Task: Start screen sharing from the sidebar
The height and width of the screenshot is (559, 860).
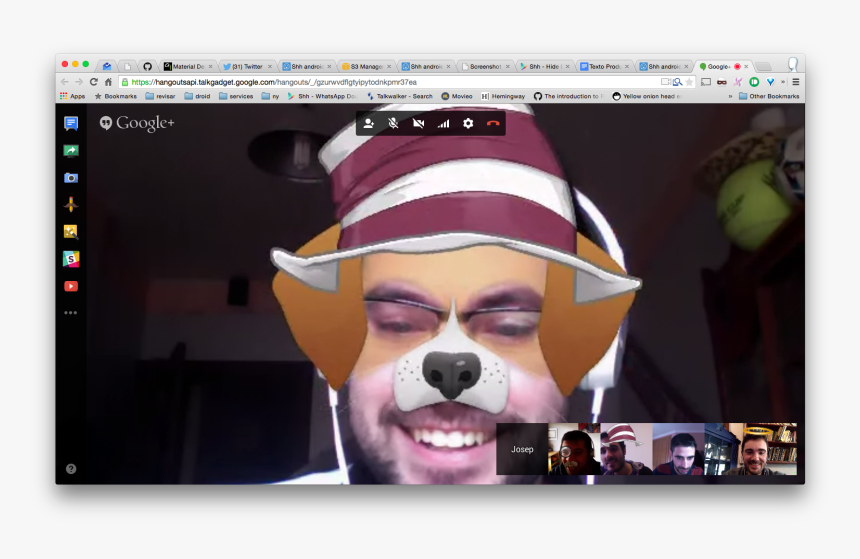Action: click(70, 151)
